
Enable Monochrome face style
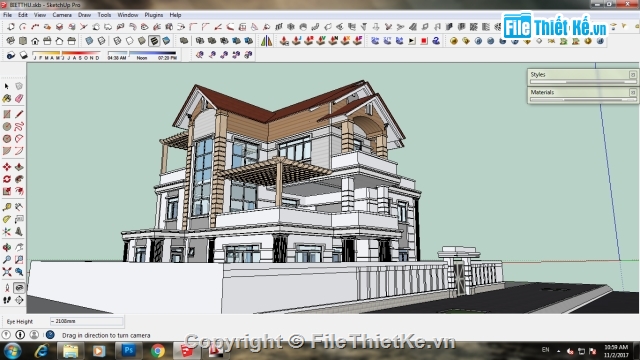166,41
